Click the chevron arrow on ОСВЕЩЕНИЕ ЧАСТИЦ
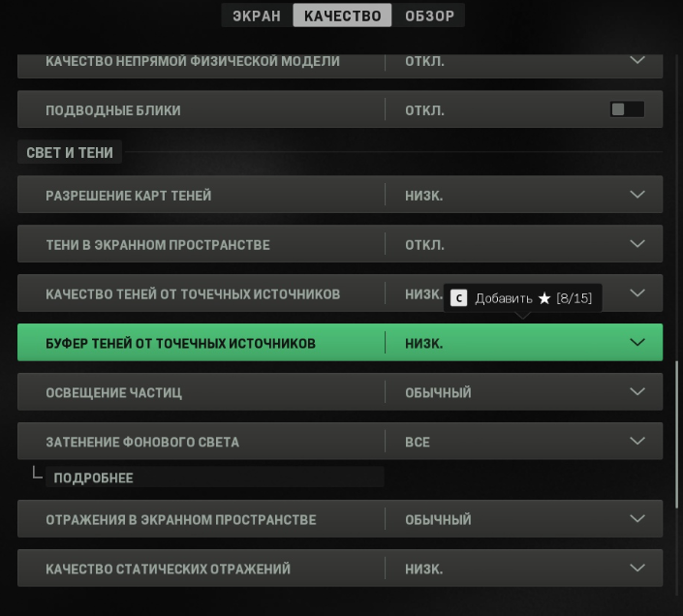The height and width of the screenshot is (616, 683). pyautogui.click(x=637, y=392)
